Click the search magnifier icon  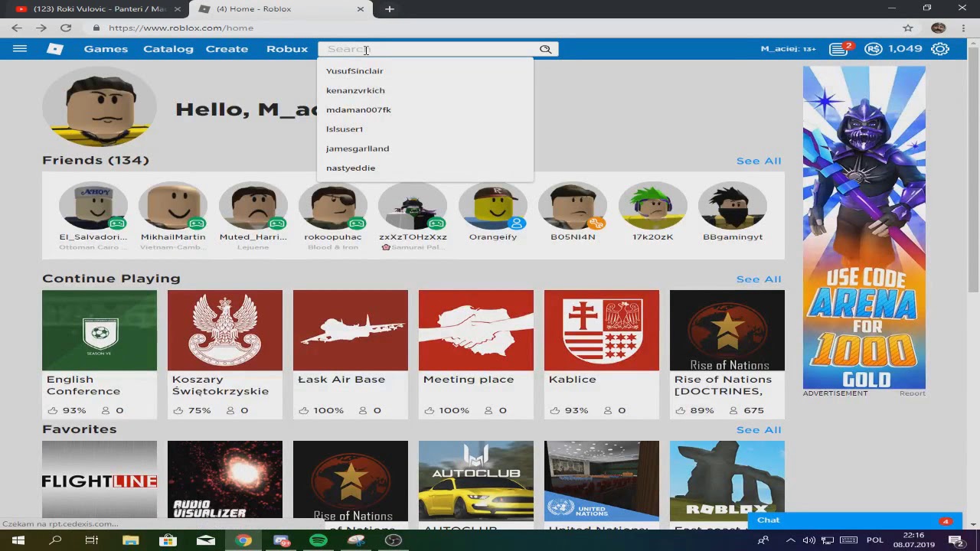(x=545, y=49)
